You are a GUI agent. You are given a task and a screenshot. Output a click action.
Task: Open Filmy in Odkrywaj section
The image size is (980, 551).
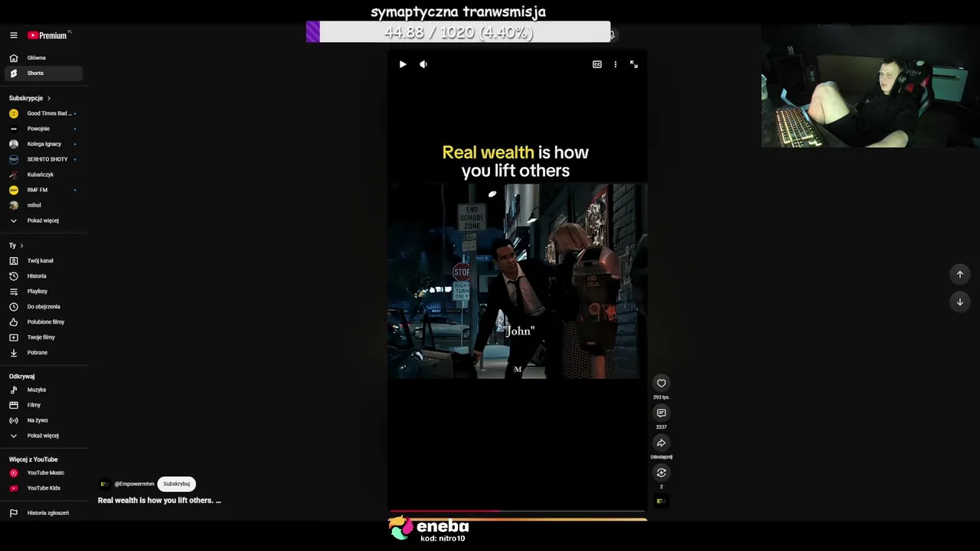pos(44,405)
